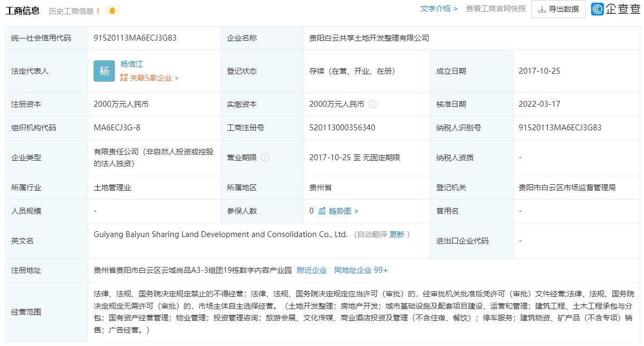Open the 同地址企业 99+ link
This screenshot has height=346, width=644.
tap(359, 270)
